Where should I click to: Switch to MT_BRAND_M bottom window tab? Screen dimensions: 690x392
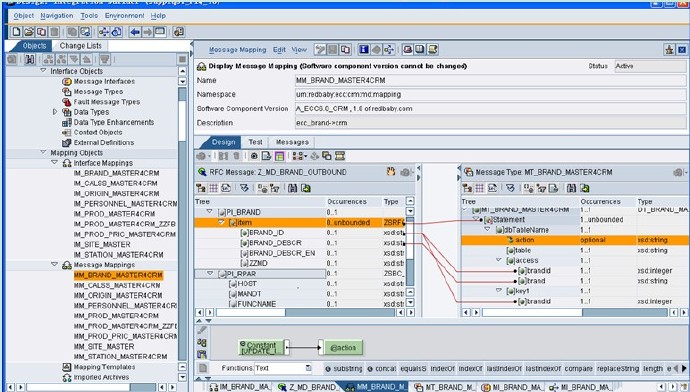tap(444, 387)
